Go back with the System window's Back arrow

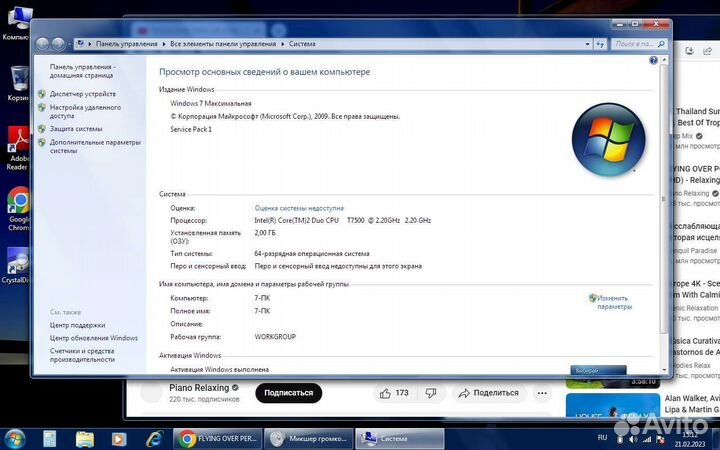tap(42, 44)
